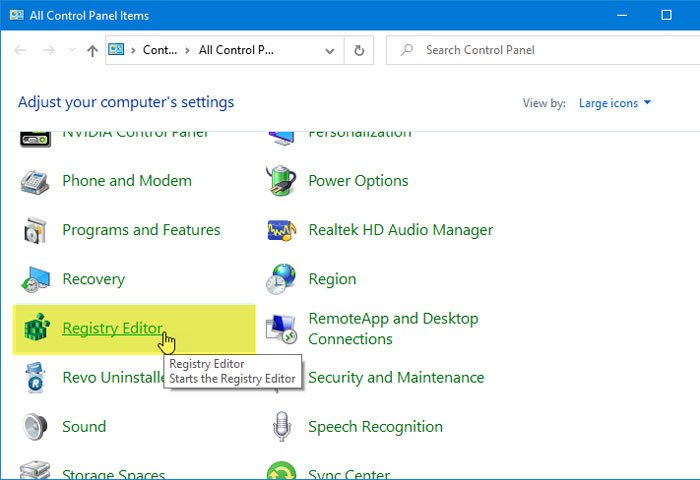Open the Security and Maintenance link
700x480 pixels.
[396, 378]
